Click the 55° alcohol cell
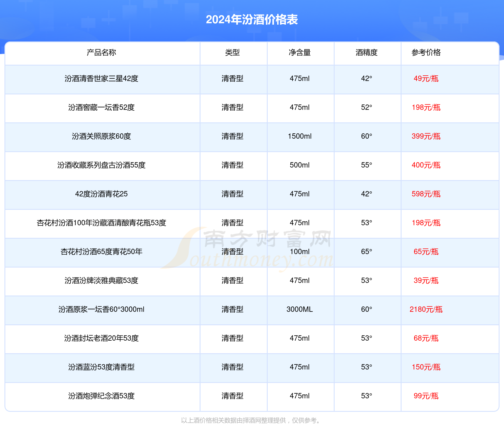This screenshot has height=437, width=504. click(367, 165)
